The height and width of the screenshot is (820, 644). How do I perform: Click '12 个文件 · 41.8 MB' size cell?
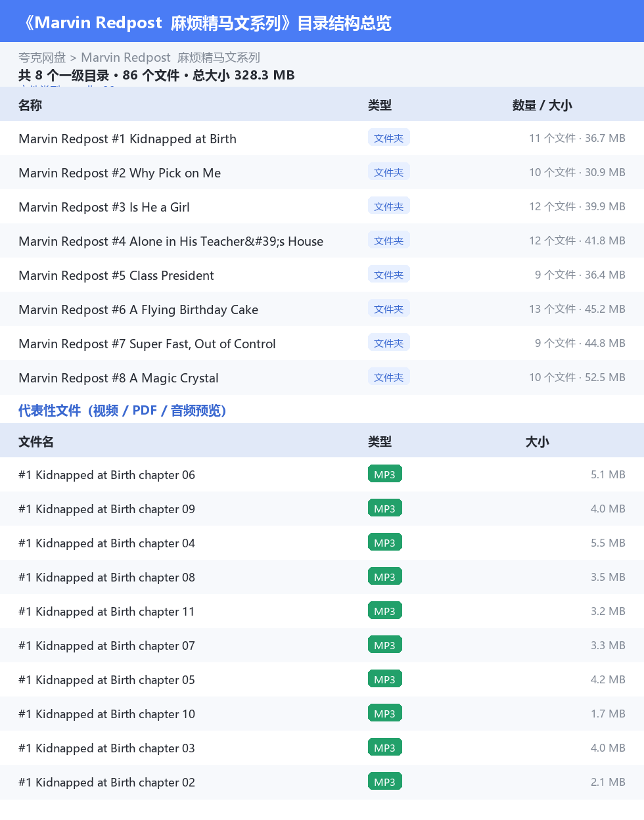[577, 240]
